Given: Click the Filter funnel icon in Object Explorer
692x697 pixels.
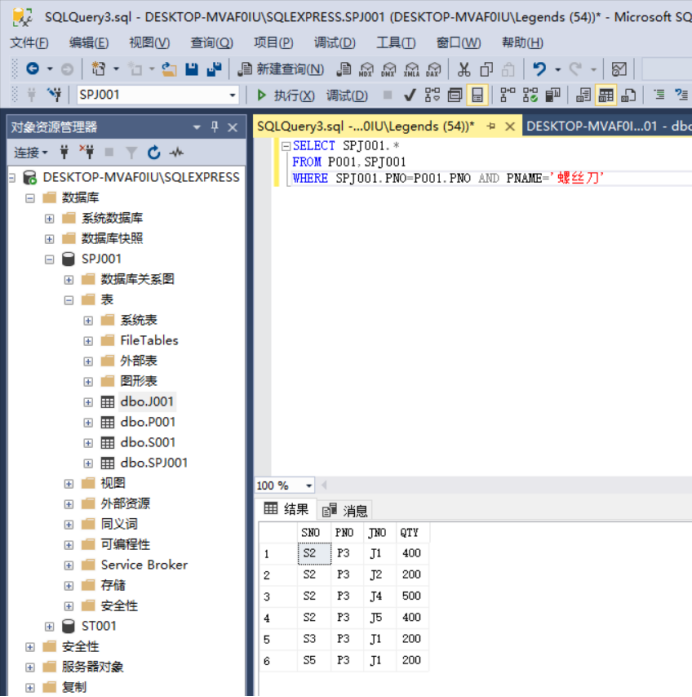Looking at the screenshot, I should (x=132, y=152).
